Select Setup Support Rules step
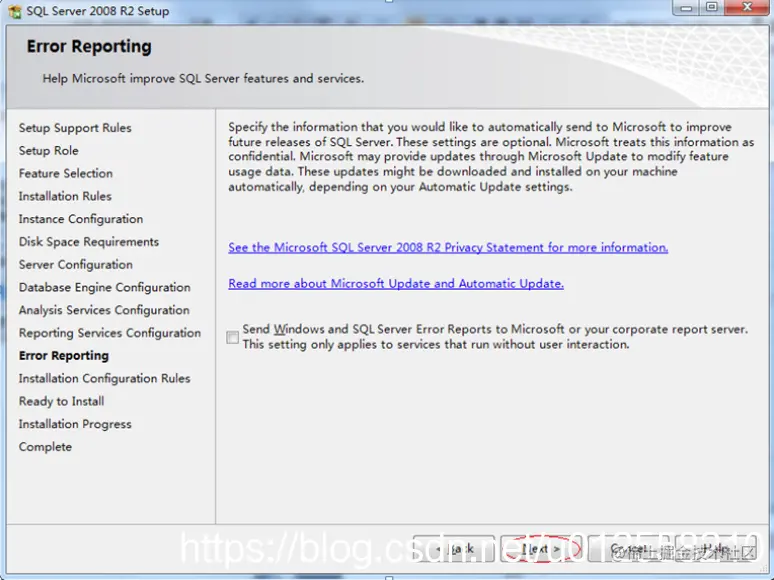 pos(75,128)
